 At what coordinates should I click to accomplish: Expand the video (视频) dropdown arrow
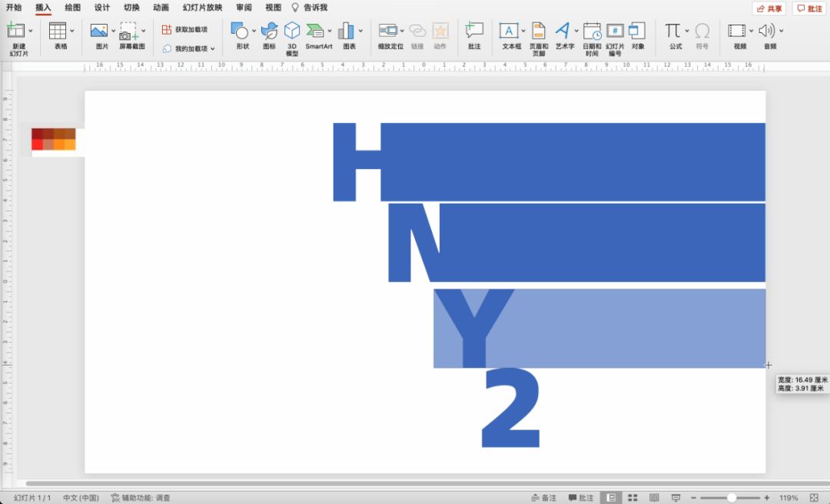(x=750, y=31)
